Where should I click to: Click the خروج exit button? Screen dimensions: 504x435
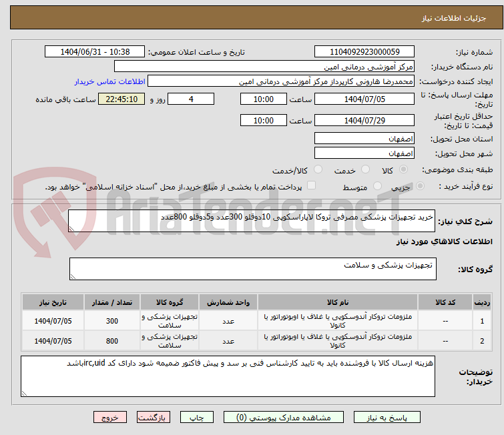click(x=110, y=418)
